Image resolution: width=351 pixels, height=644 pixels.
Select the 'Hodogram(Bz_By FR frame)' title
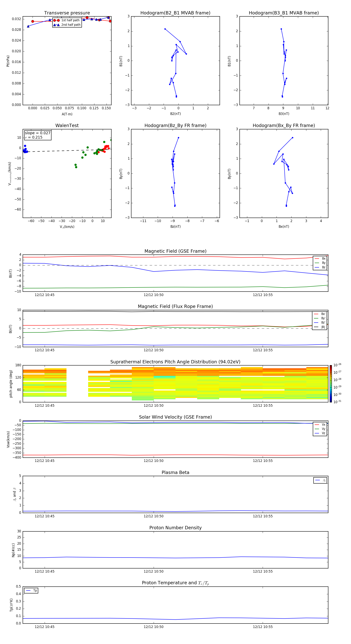tap(175, 125)
